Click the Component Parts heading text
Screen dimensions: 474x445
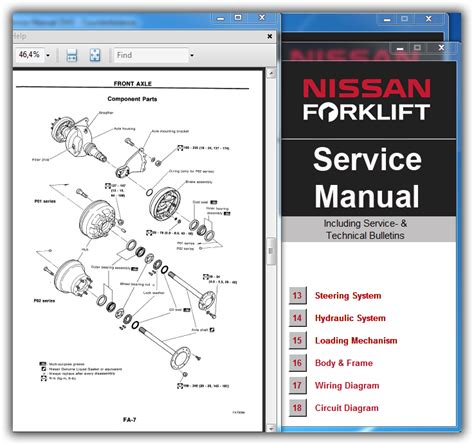click(132, 99)
